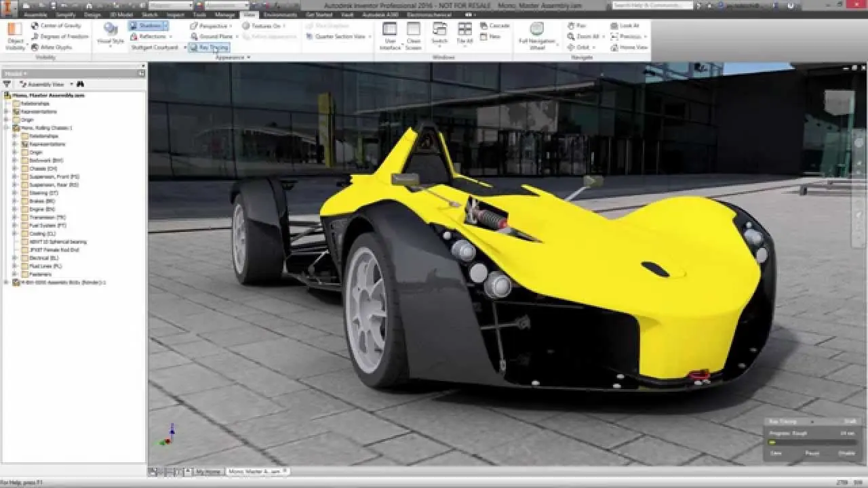Viewport: 868px width, 488px height.
Task: Click the Zoom All icon
Action: (583, 36)
